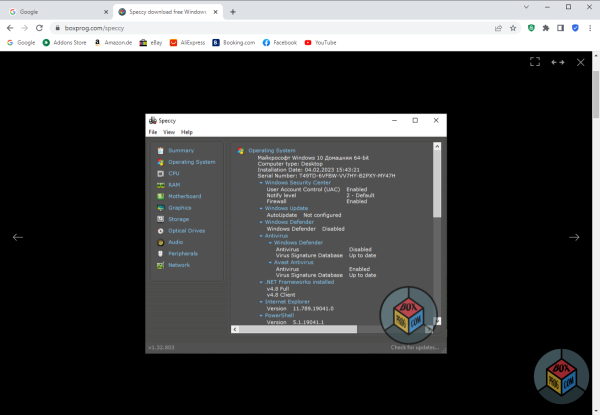This screenshot has width=600, height=415.
Task: Open the Summary section icon in Speccy
Action: coord(160,151)
